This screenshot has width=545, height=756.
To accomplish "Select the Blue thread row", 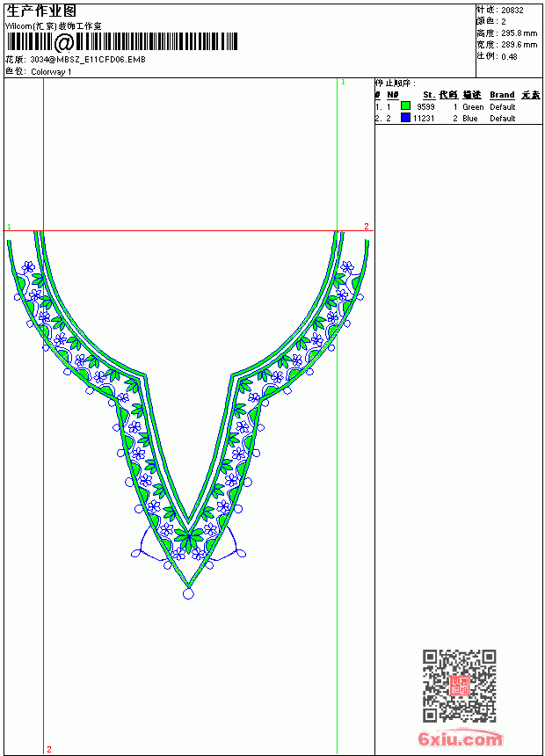I will click(458, 118).
